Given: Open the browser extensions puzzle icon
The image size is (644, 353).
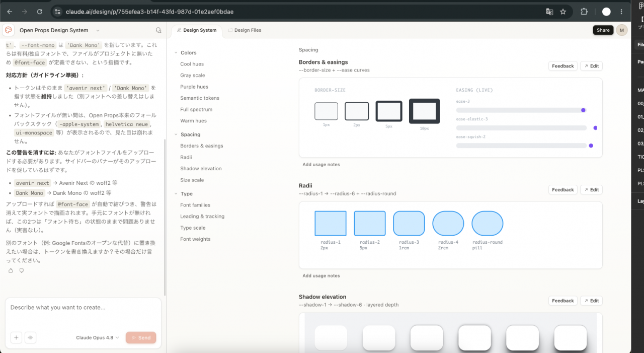Looking at the screenshot, I should pos(584,12).
